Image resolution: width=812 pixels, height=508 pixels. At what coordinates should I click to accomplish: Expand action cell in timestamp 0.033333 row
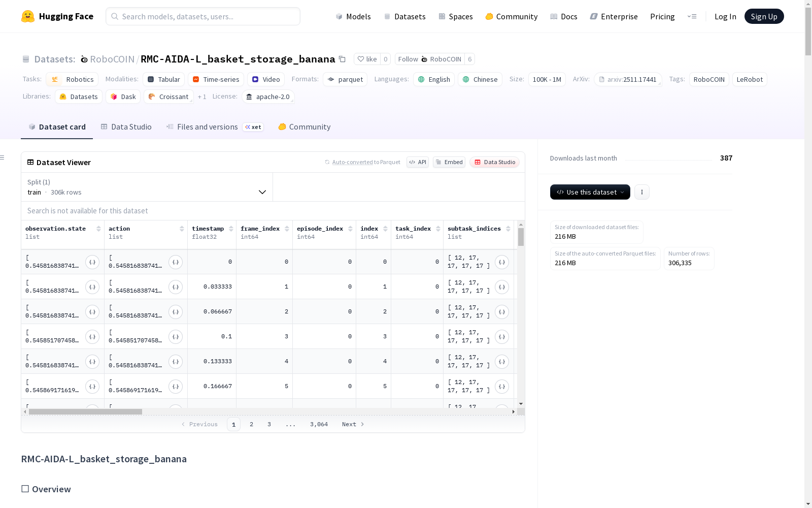coord(176,287)
